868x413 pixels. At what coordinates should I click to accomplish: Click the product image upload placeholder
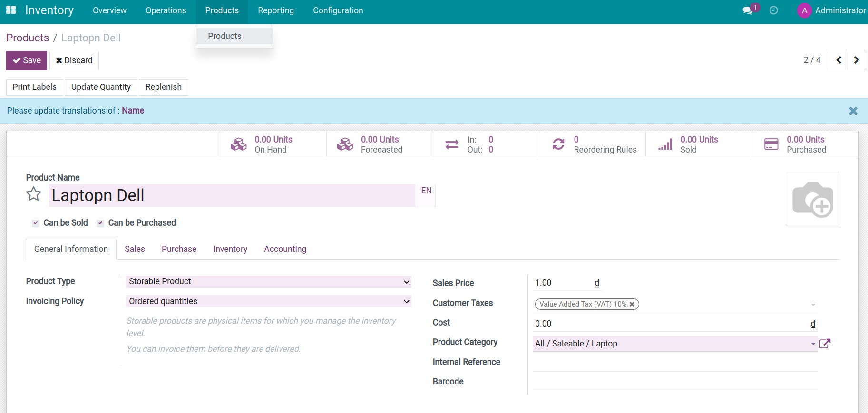pyautogui.click(x=812, y=199)
